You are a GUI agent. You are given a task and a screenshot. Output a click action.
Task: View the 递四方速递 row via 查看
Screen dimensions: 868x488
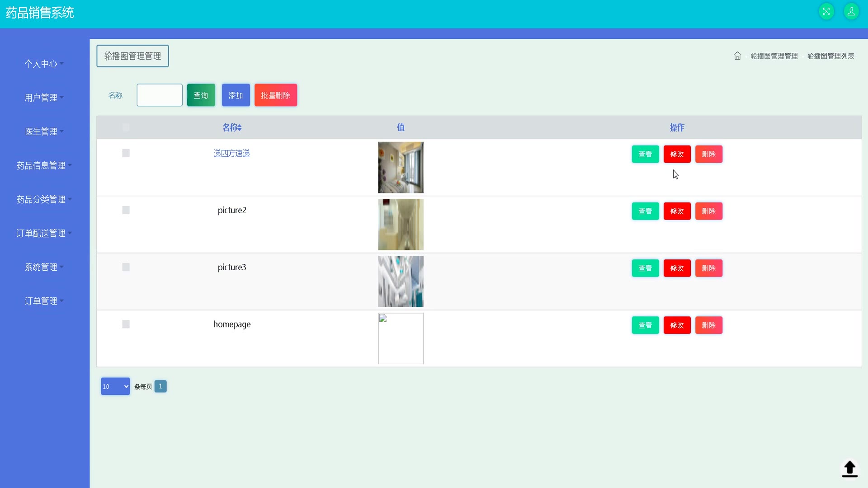pyautogui.click(x=645, y=154)
